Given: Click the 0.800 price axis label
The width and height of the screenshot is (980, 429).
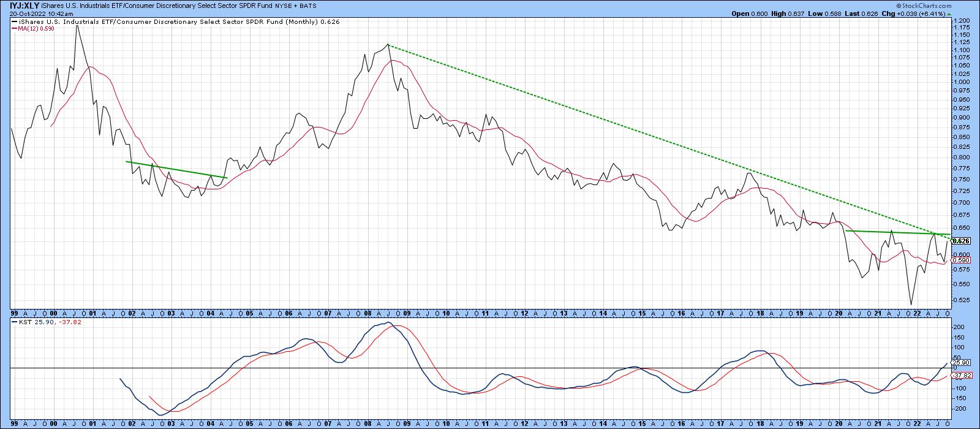Looking at the screenshot, I should click(962, 157).
